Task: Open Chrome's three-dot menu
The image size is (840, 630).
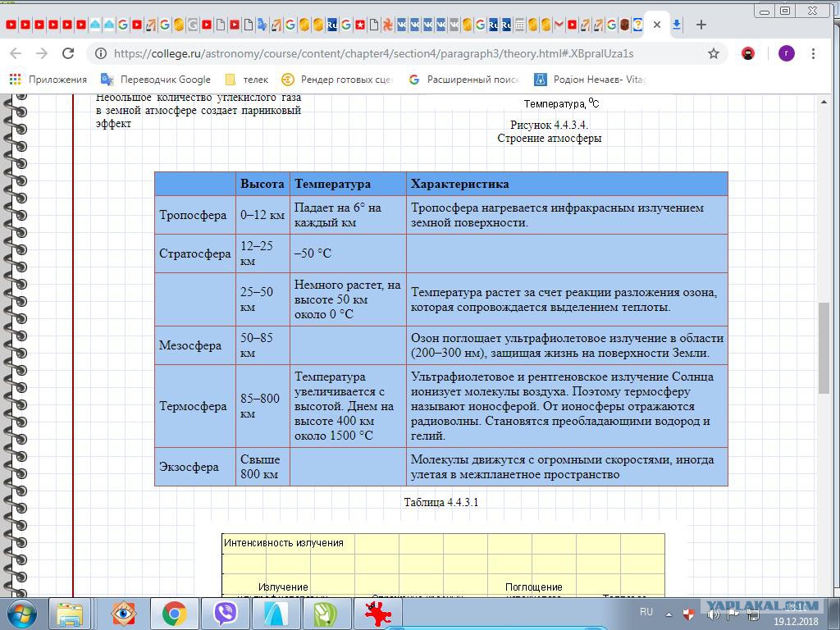Action: [813, 53]
